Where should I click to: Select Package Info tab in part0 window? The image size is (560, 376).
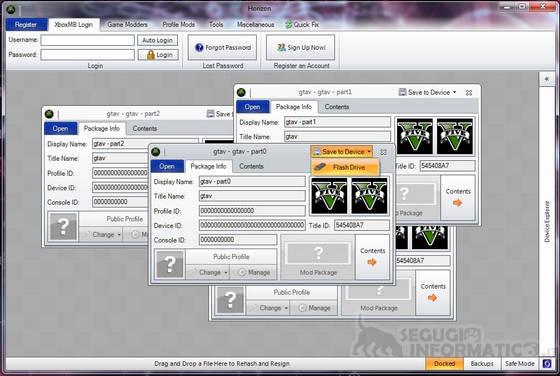pos(208,166)
